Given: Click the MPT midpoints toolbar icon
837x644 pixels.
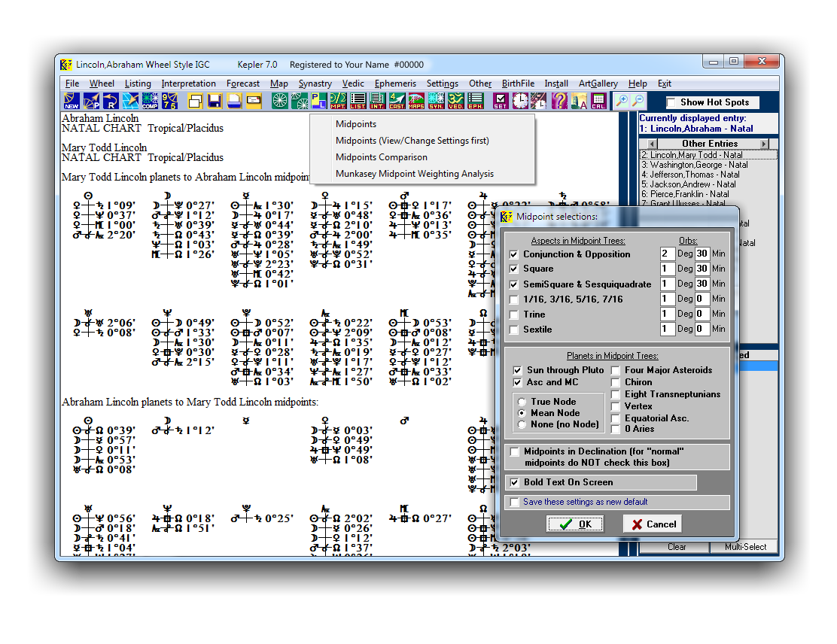Looking at the screenshot, I should pyautogui.click(x=338, y=101).
